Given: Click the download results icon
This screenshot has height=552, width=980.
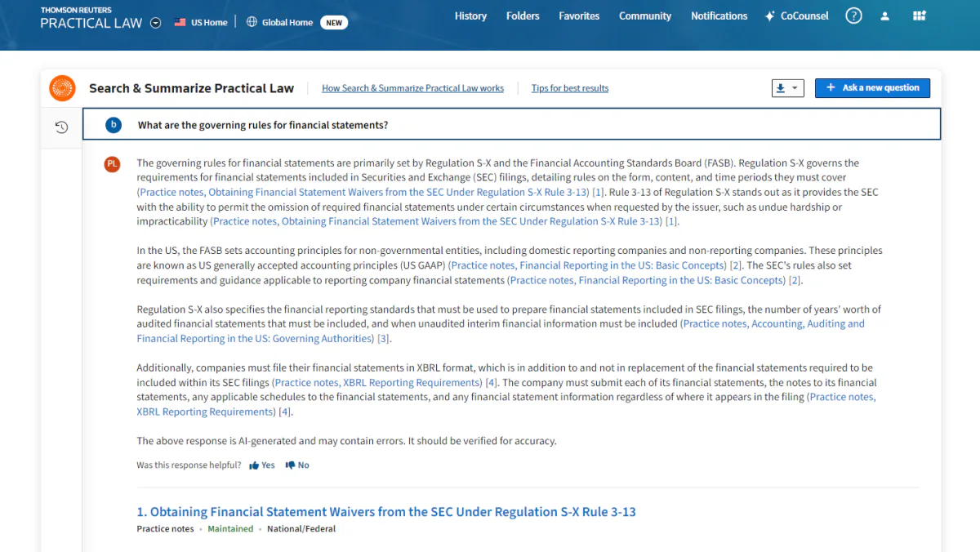Looking at the screenshot, I should pyautogui.click(x=782, y=87).
